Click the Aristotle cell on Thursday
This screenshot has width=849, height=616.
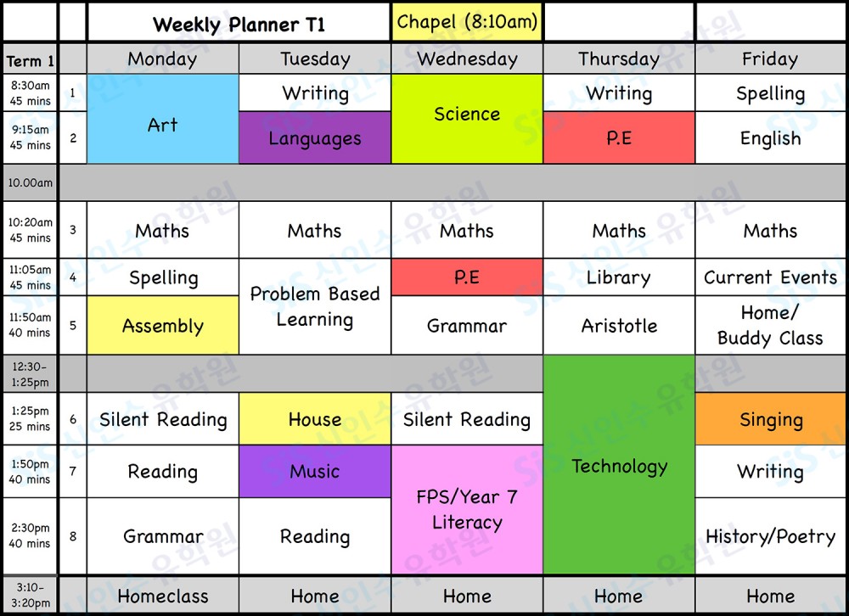pos(619,325)
